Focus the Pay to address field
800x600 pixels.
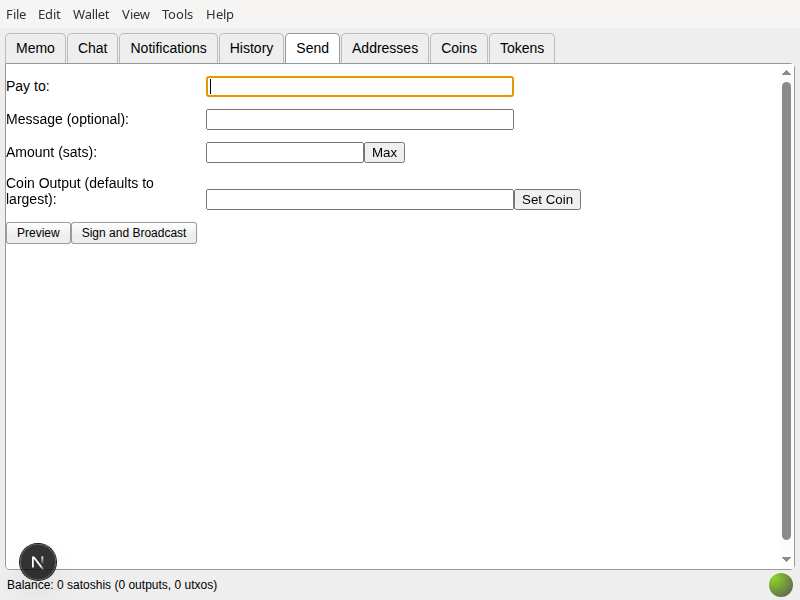tap(360, 87)
